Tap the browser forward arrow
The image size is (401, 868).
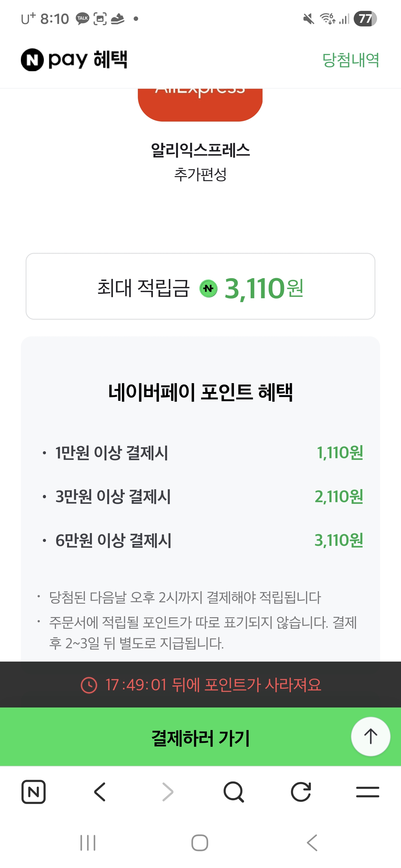click(x=167, y=792)
